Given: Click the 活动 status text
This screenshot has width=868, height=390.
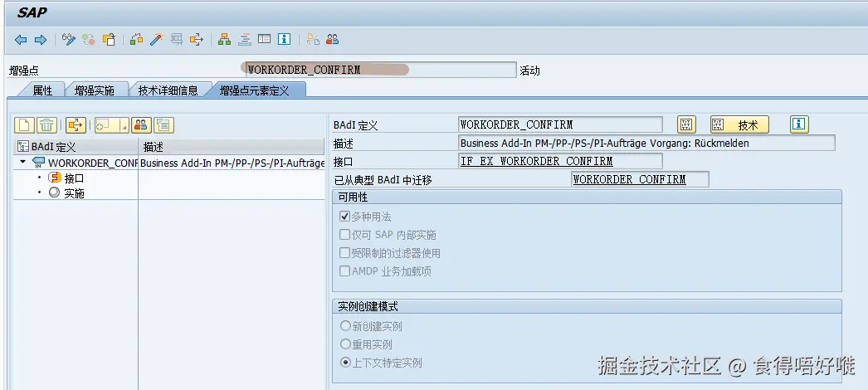Looking at the screenshot, I should pos(529,71).
